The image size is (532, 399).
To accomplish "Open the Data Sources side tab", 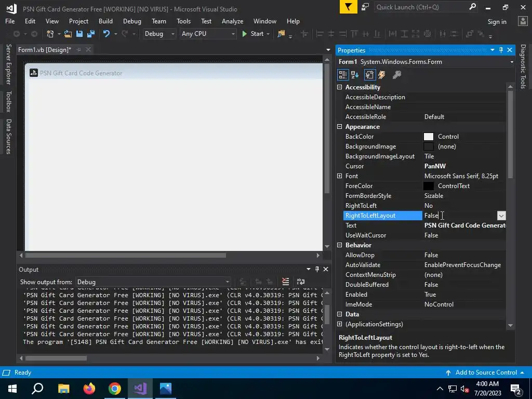I will pos(8,137).
